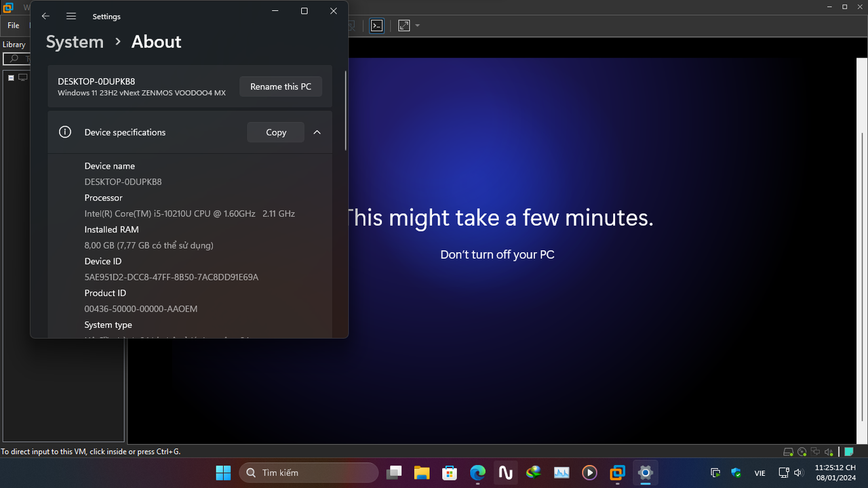Click the Product ID value 00436-50000-00000-AAOEM

[141, 309]
